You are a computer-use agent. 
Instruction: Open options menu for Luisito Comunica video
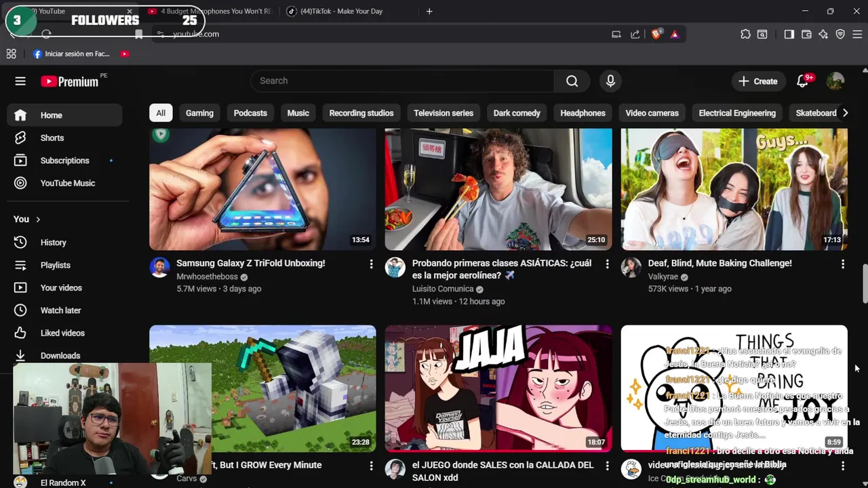point(607,264)
